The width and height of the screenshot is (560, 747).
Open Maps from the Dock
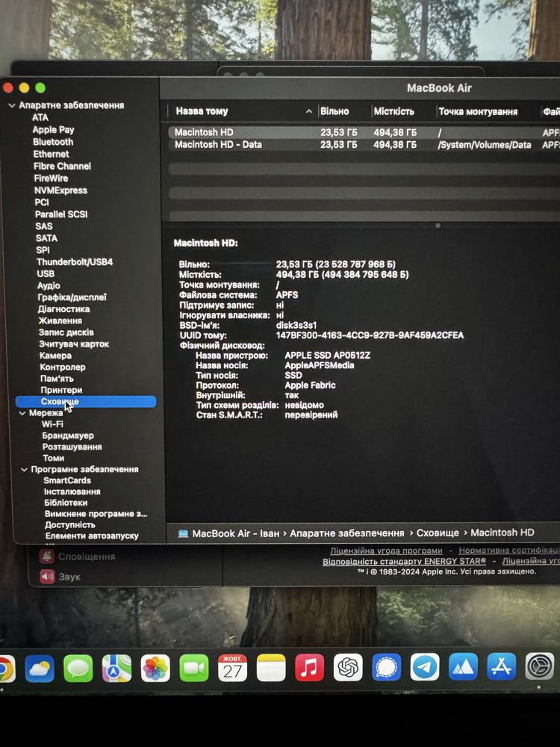pyautogui.click(x=116, y=668)
